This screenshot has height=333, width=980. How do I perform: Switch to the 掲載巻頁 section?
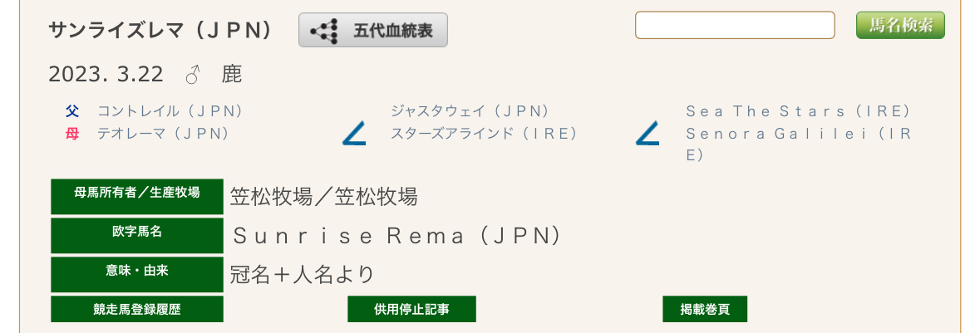tap(705, 310)
